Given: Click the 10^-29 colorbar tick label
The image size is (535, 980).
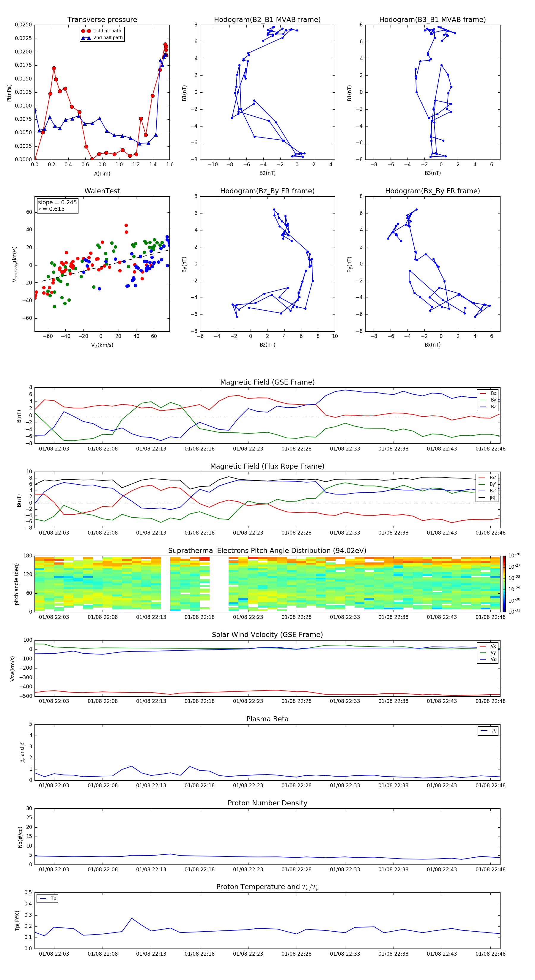Looking at the screenshot, I should [x=514, y=589].
